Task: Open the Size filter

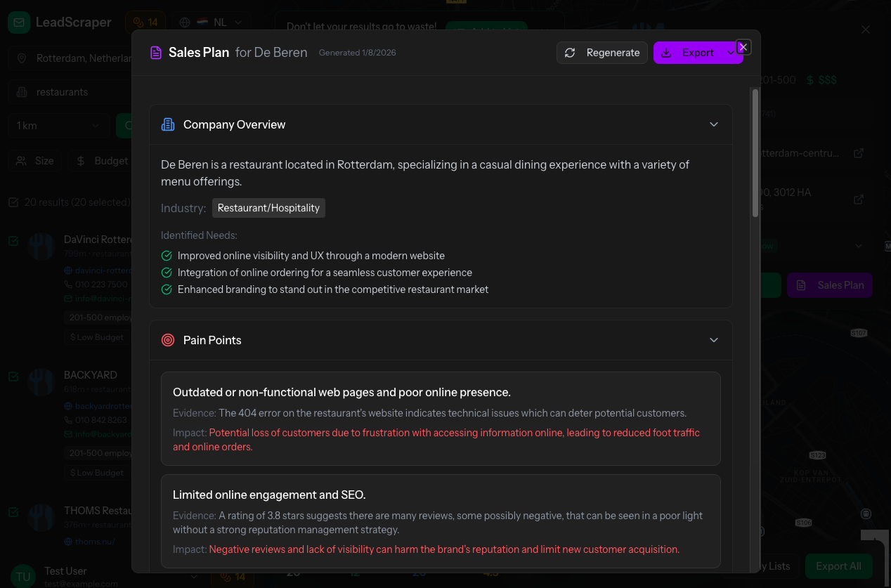Action: (36, 161)
